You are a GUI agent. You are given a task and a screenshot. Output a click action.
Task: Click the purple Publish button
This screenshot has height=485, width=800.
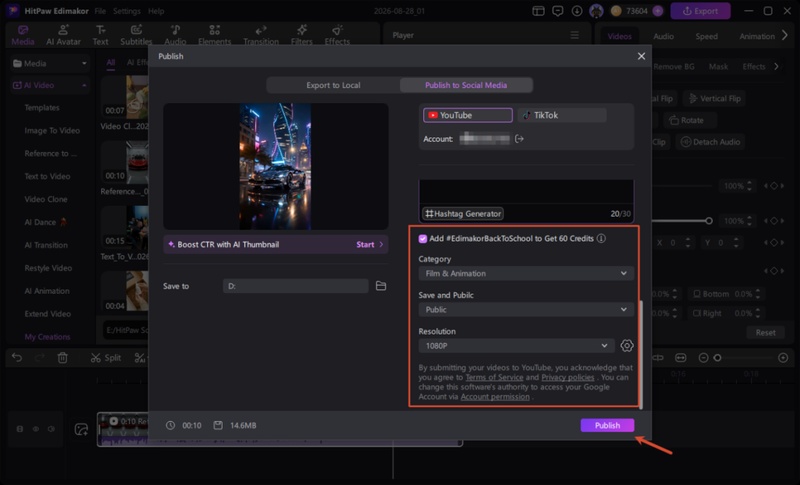[607, 425]
